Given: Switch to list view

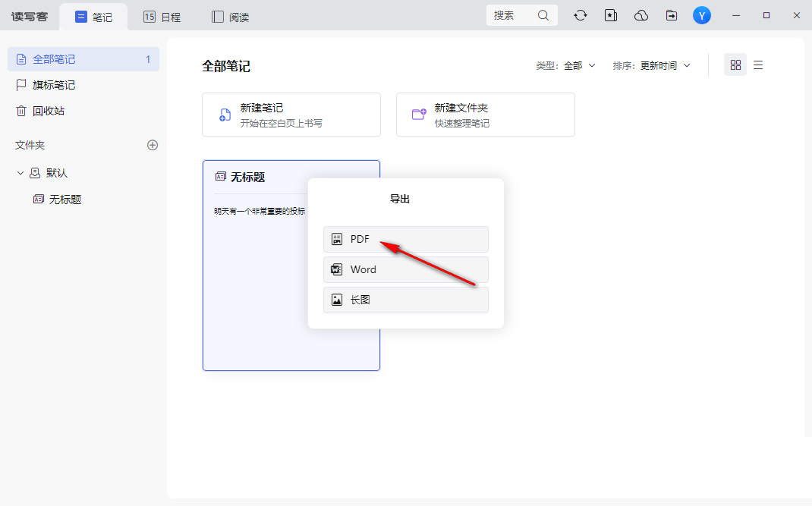Looking at the screenshot, I should click(x=758, y=64).
